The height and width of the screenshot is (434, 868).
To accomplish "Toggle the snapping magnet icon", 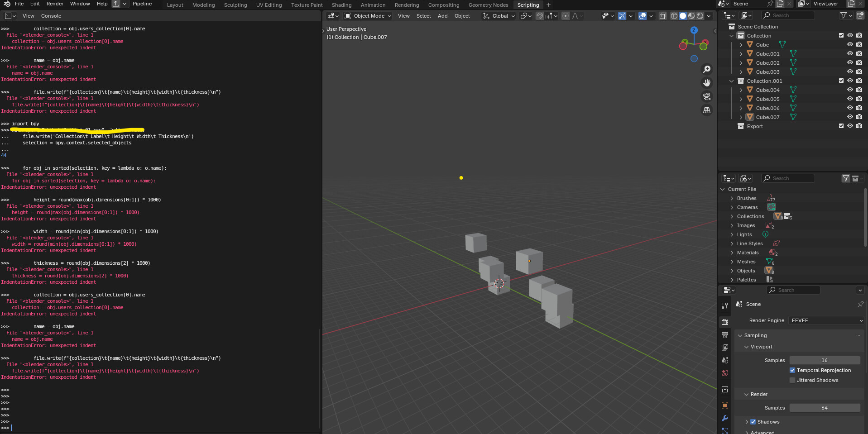I will (x=540, y=16).
